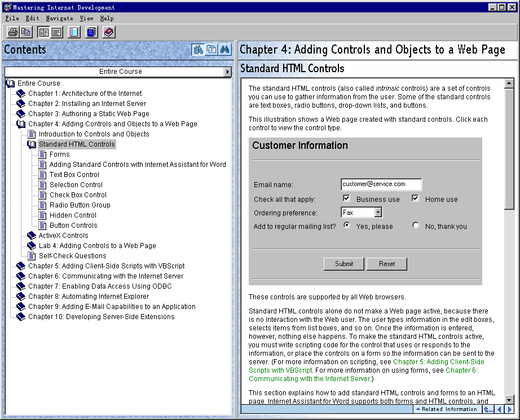Click the book icon beside Chapter 10

(21, 317)
